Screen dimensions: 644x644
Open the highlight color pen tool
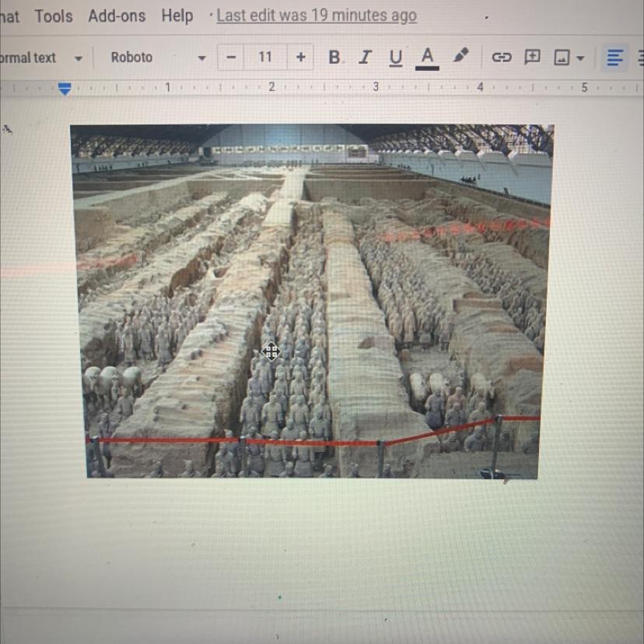pyautogui.click(x=460, y=55)
